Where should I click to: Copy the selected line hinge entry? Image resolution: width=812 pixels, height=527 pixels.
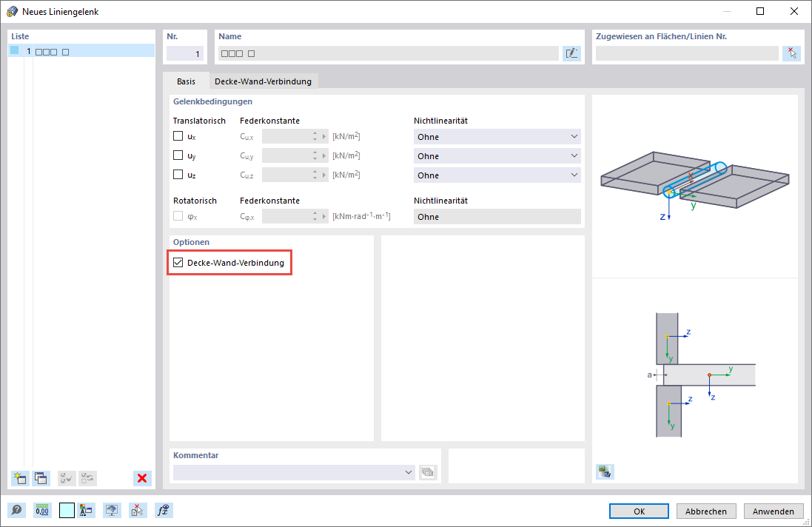[x=41, y=478]
